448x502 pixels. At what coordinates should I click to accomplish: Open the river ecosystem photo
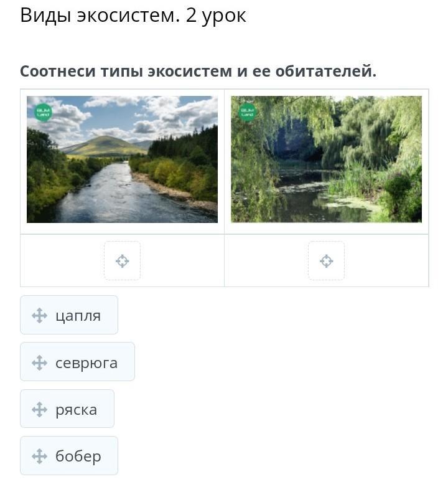coord(122,159)
